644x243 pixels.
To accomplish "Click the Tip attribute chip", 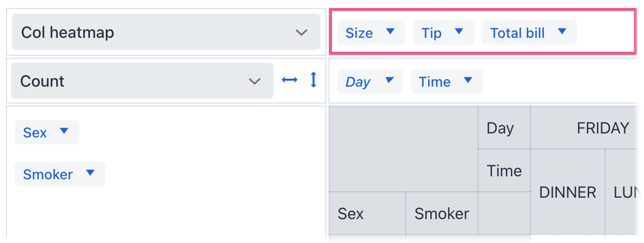I will [x=431, y=33].
